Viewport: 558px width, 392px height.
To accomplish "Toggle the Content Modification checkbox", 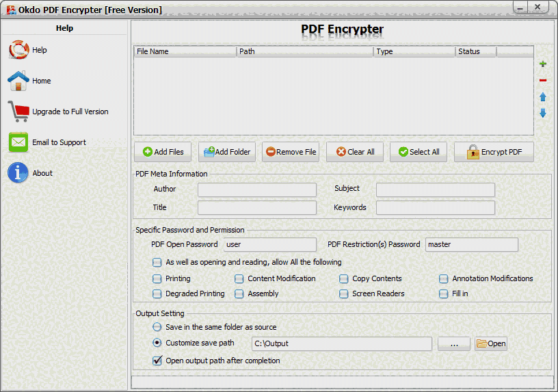I will 239,279.
